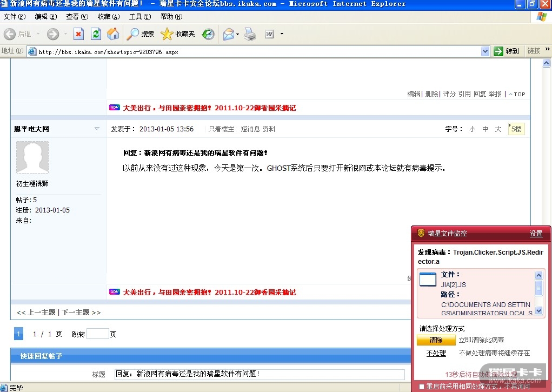Click page number 1 button
Screen dimensions: 552x392
point(19,334)
